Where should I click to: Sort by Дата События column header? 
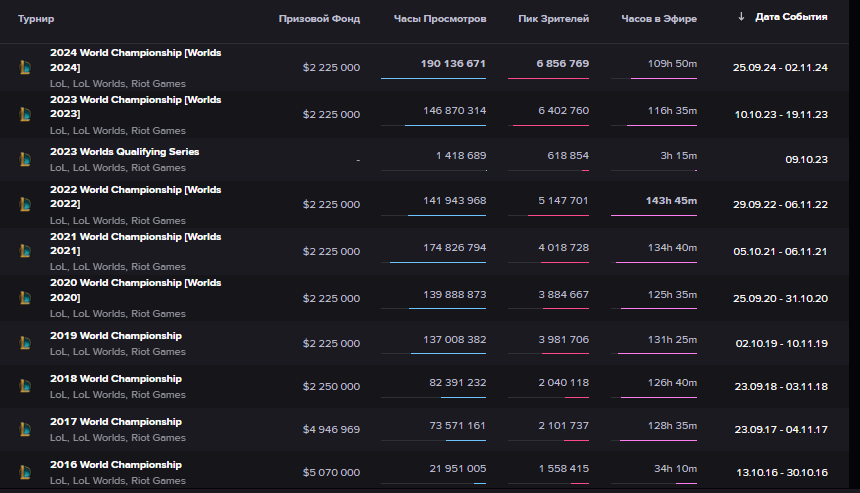[790, 18]
